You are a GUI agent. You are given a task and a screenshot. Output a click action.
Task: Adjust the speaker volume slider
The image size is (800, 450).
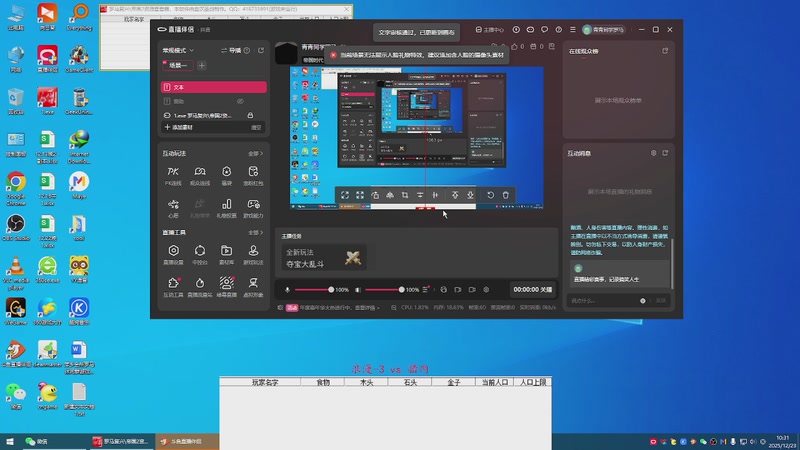[385, 290]
